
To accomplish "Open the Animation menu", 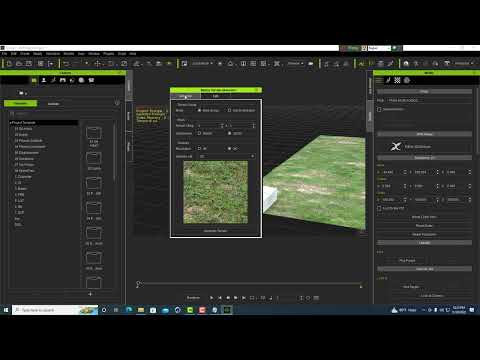I will coord(53,54).
